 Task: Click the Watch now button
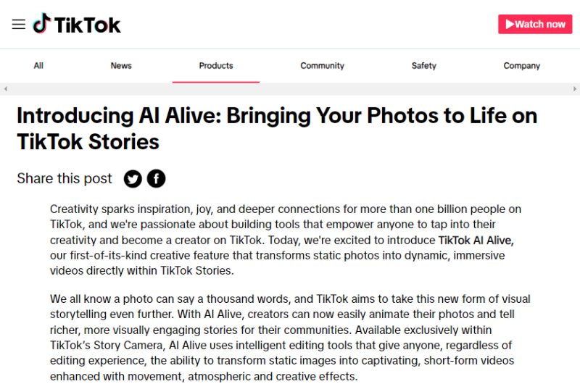click(534, 24)
